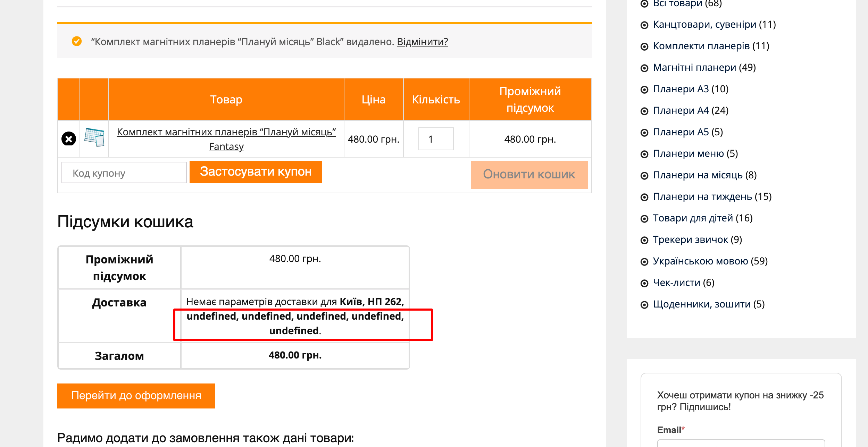Click the orange checkmark notice icon
Screen dimensions: 868x447
coord(77,41)
